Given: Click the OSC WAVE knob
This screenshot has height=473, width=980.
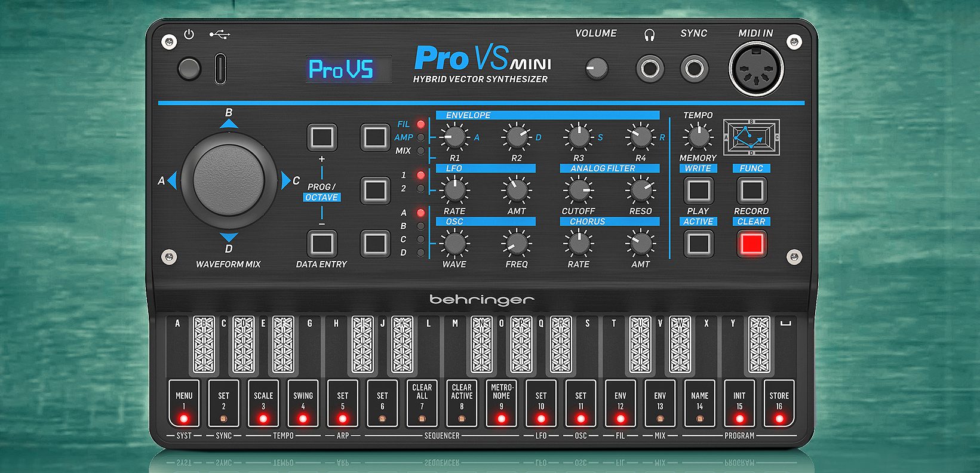Looking at the screenshot, I should (454, 244).
